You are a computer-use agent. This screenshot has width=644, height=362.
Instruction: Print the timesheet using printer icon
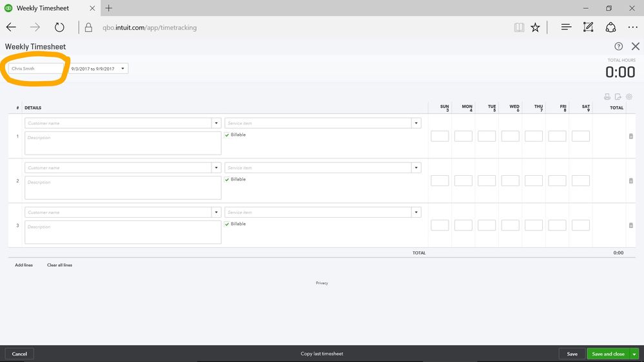click(607, 97)
